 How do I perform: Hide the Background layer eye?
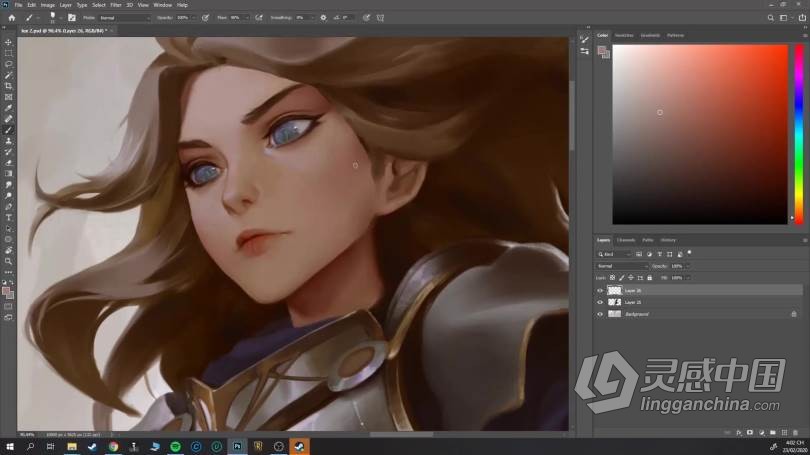(600, 314)
